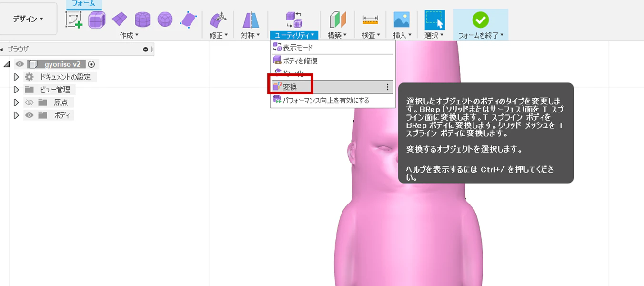644x286 pixels.
Task: Hide the ボディ folder via eye icon
Action: click(30, 115)
